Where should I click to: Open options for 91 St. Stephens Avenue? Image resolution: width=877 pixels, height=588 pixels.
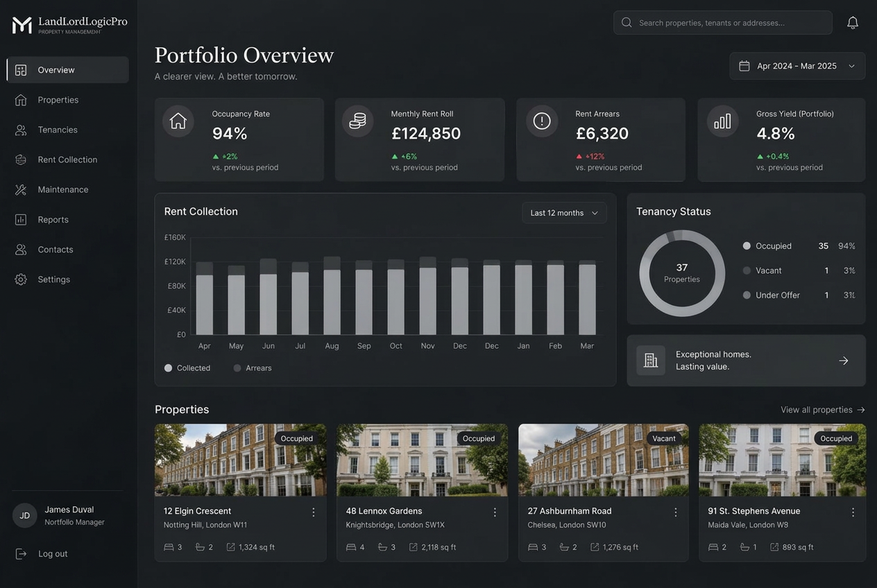coord(853,512)
